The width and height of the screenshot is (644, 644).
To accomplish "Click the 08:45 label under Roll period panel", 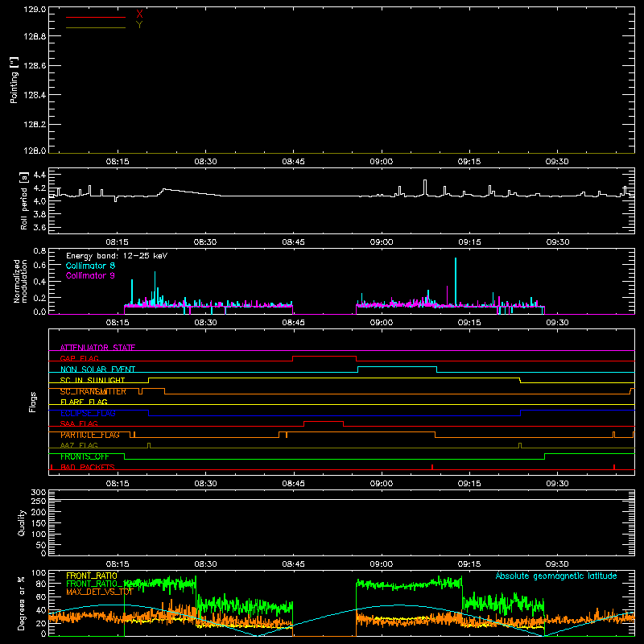I will (293, 242).
